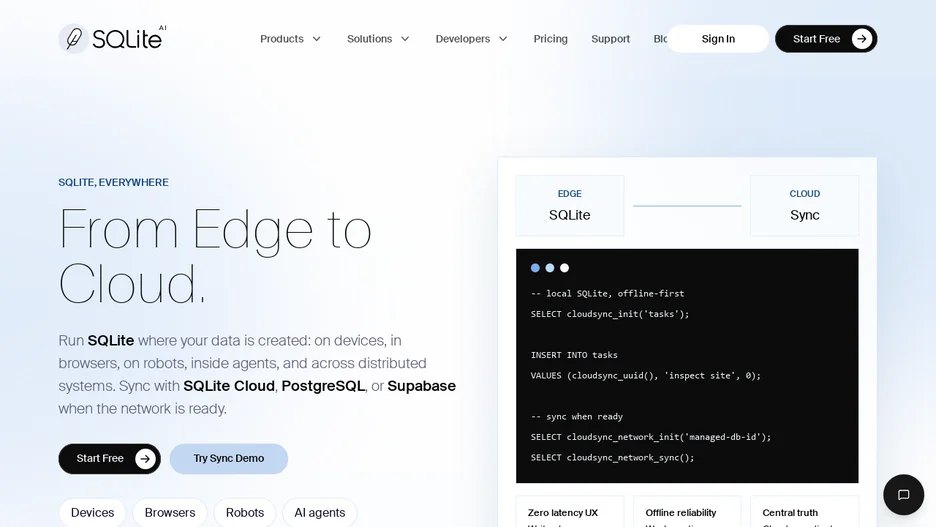Screen dimensions: 936x527
Task: Select the AI agents pill
Action: click(320, 513)
